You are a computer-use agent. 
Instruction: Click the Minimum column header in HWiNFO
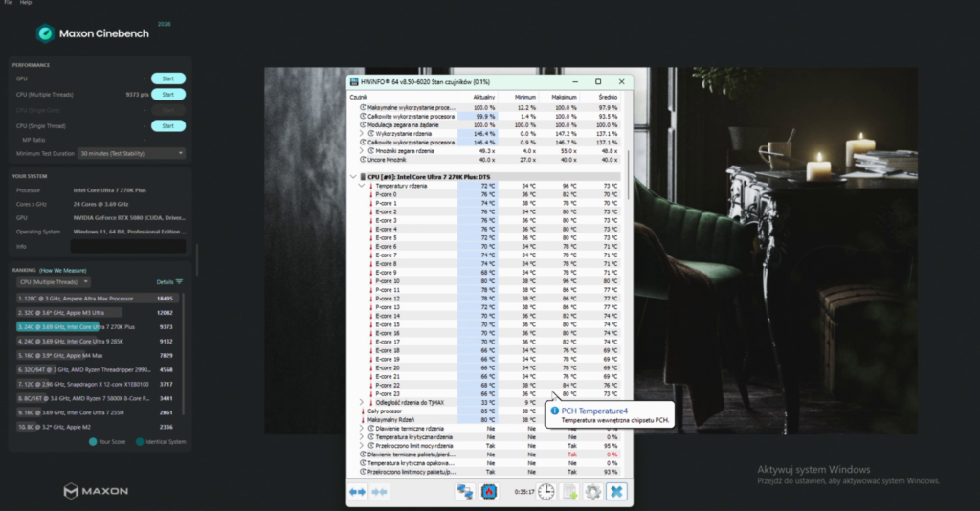click(518, 97)
